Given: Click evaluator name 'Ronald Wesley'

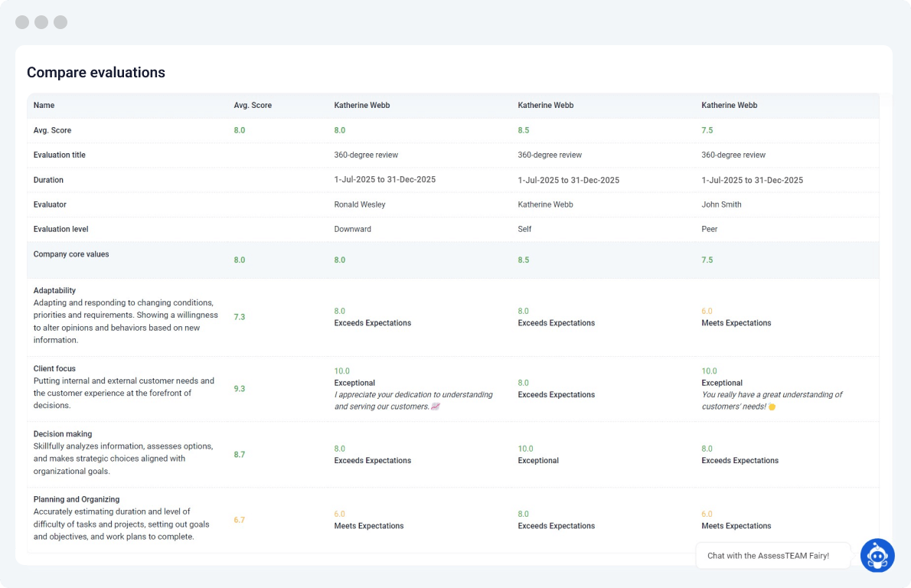Looking at the screenshot, I should tap(360, 204).
